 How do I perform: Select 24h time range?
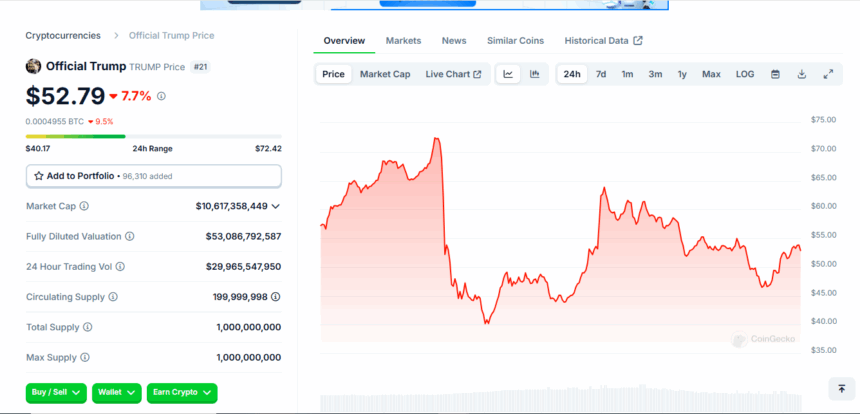(x=572, y=74)
